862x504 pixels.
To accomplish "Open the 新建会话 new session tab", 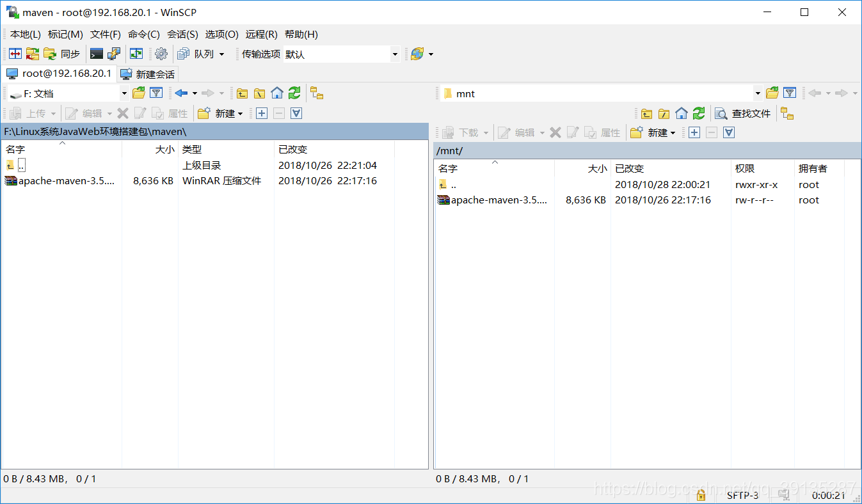I will (148, 74).
